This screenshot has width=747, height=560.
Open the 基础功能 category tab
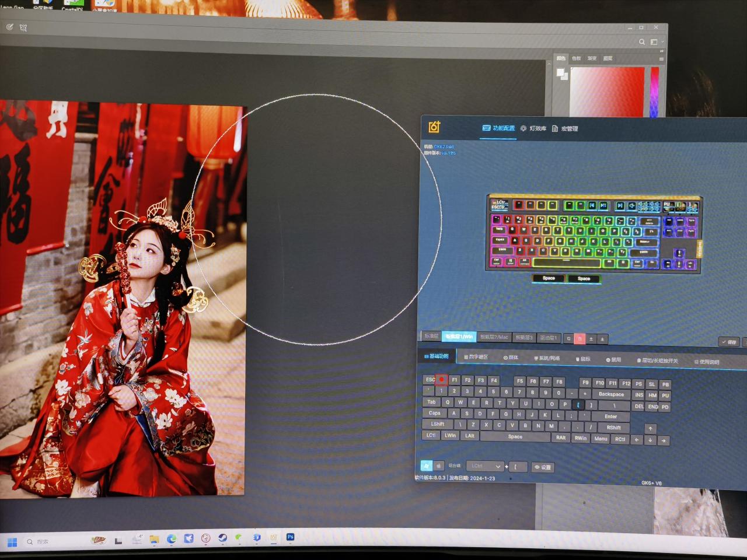(x=437, y=356)
